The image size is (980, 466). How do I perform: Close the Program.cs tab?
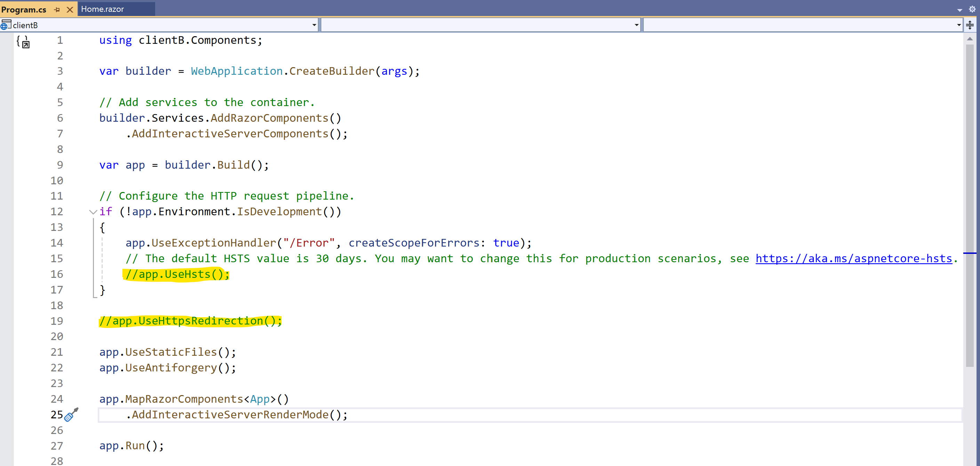(70, 9)
